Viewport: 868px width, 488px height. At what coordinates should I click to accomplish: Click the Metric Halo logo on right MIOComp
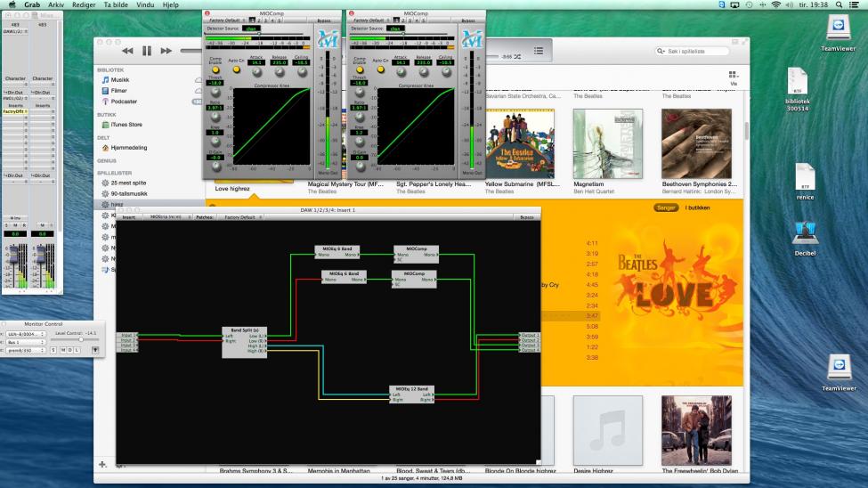[x=472, y=39]
